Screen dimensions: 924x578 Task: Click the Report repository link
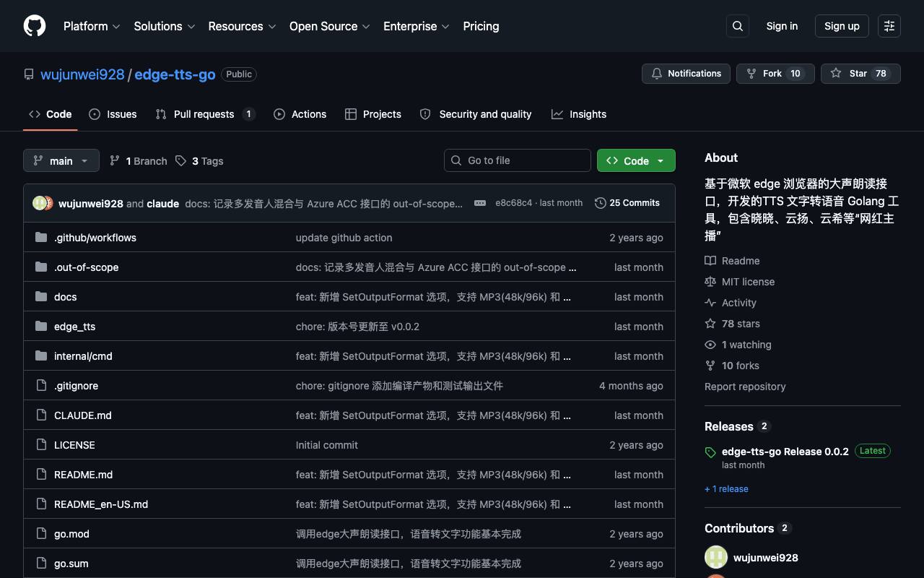click(745, 387)
